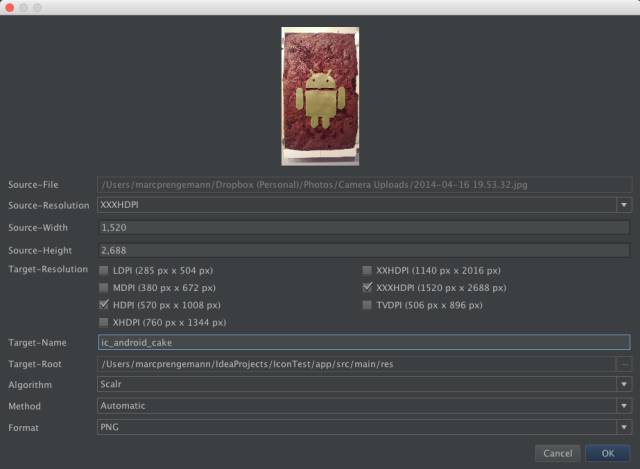This screenshot has height=469, width=640.
Task: Click the Target-Root path field
Action: [356, 364]
